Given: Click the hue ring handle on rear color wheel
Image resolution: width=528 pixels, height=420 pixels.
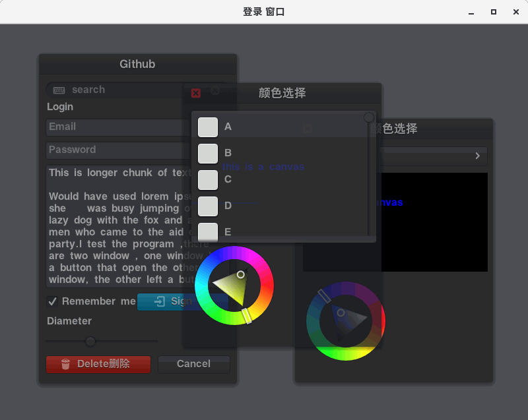Looking at the screenshot, I should point(324,295).
